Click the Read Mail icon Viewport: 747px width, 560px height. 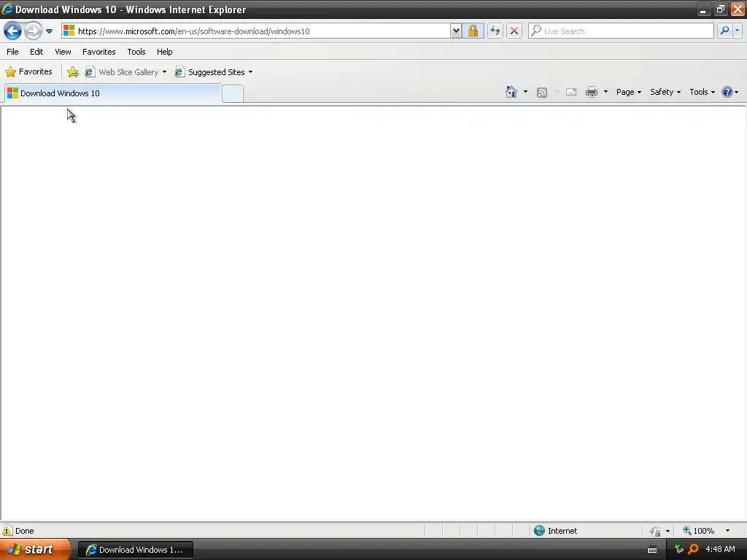tap(571, 92)
